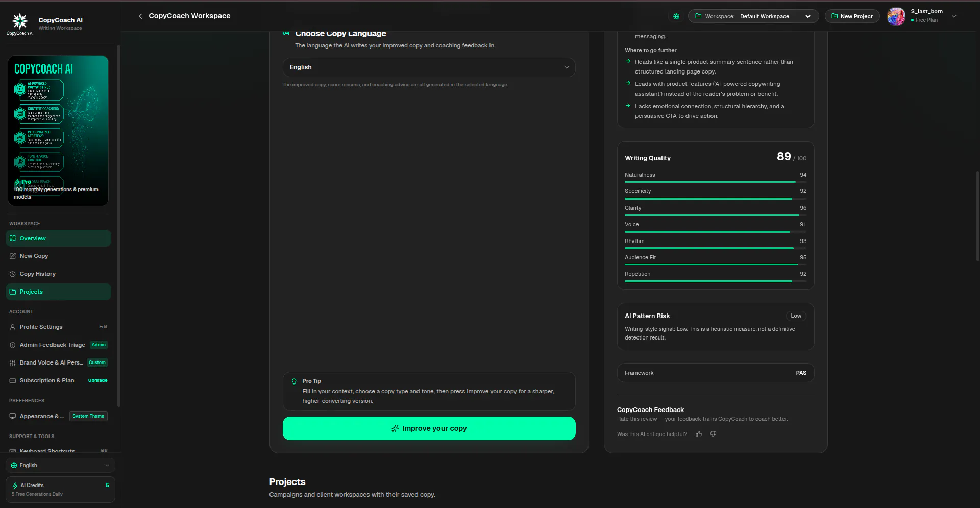Open the S_last_born profile avatar
Viewport: 980px width, 508px height.
[x=896, y=16]
